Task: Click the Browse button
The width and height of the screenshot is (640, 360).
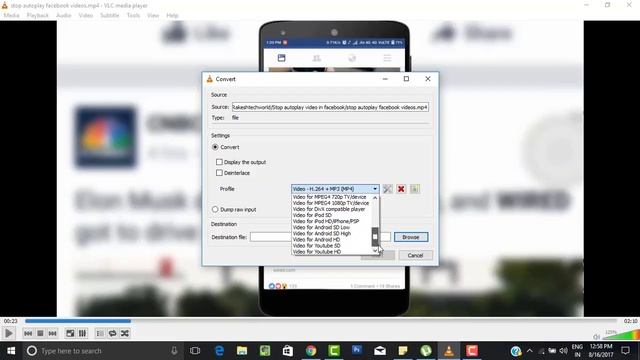Action: [x=411, y=237]
